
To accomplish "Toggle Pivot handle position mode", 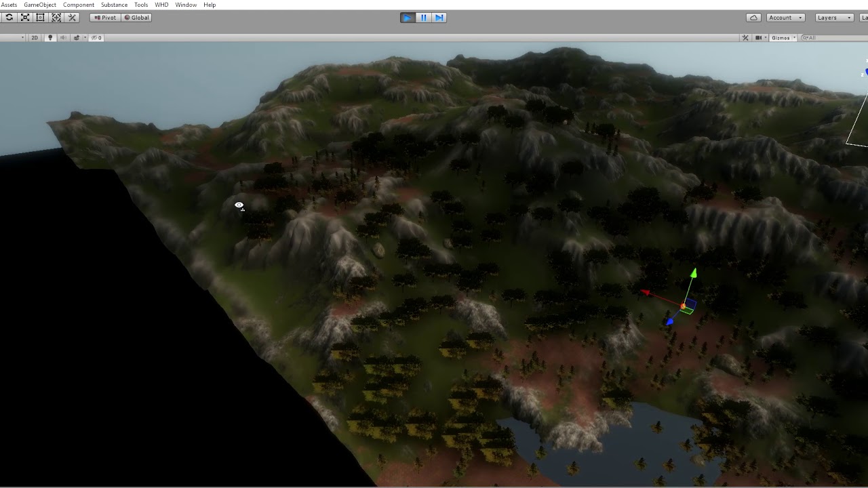I will (105, 18).
